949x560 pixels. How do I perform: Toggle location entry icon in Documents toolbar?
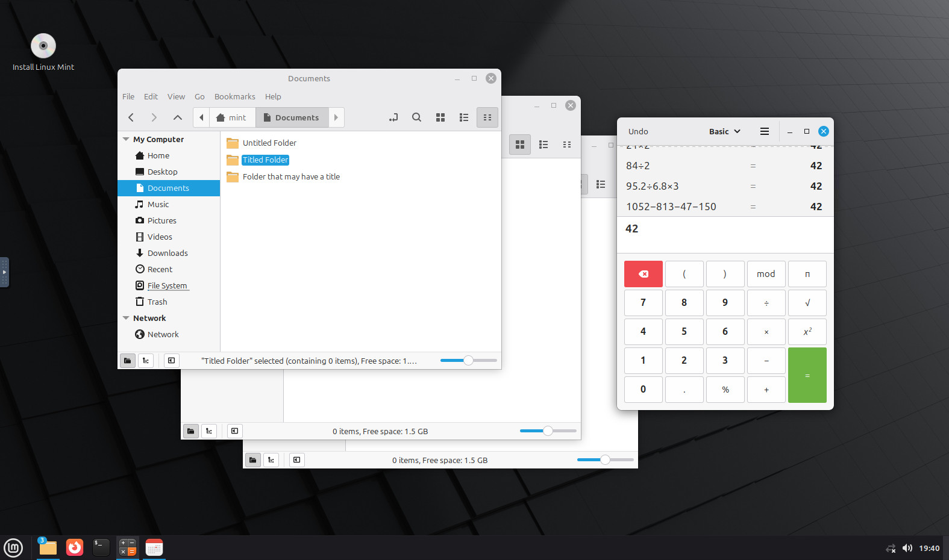pyautogui.click(x=393, y=117)
